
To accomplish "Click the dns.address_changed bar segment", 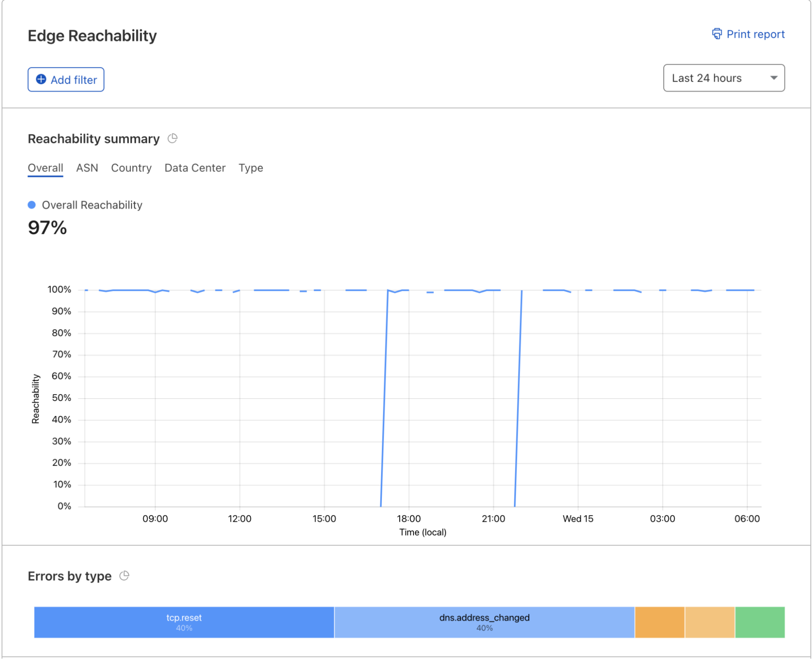I will pos(484,622).
